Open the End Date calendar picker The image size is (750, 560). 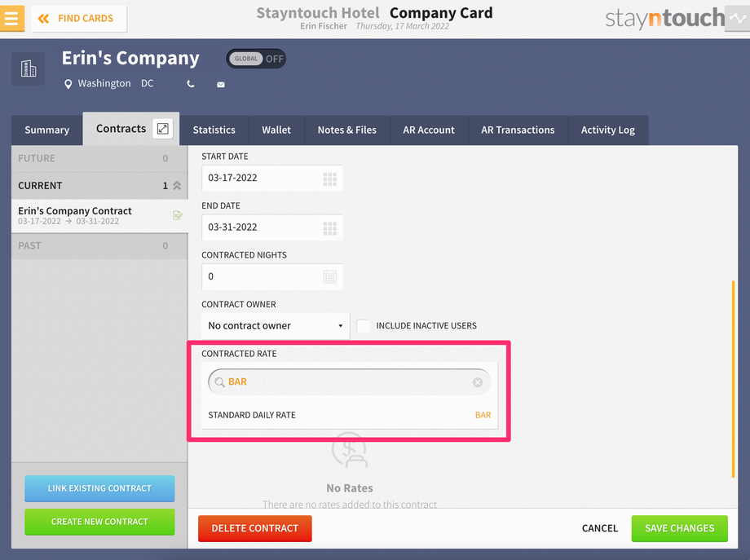click(x=329, y=228)
